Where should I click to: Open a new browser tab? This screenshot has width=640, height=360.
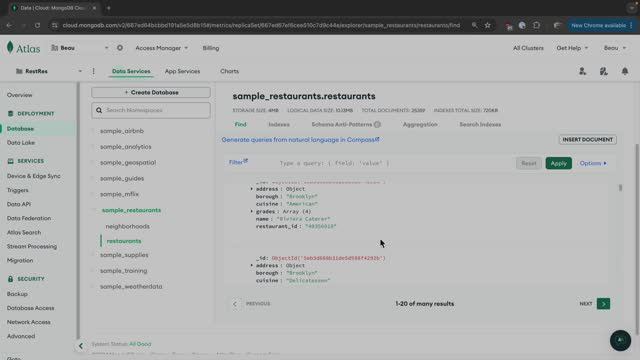109,8
